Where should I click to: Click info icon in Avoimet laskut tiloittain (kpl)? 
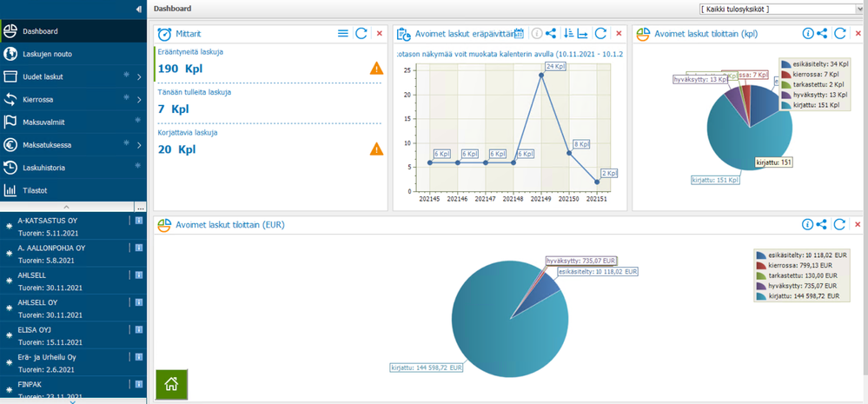808,33
